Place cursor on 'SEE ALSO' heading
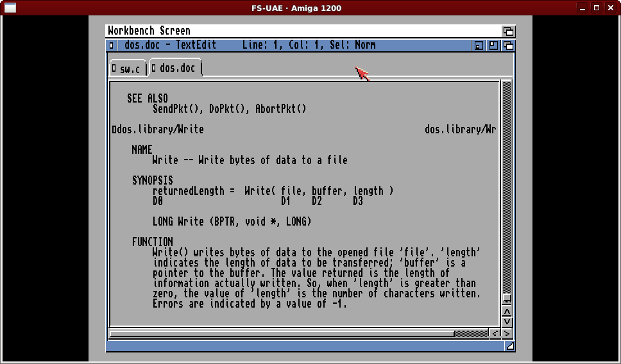Viewport: 621px width, 364px height. (x=148, y=99)
